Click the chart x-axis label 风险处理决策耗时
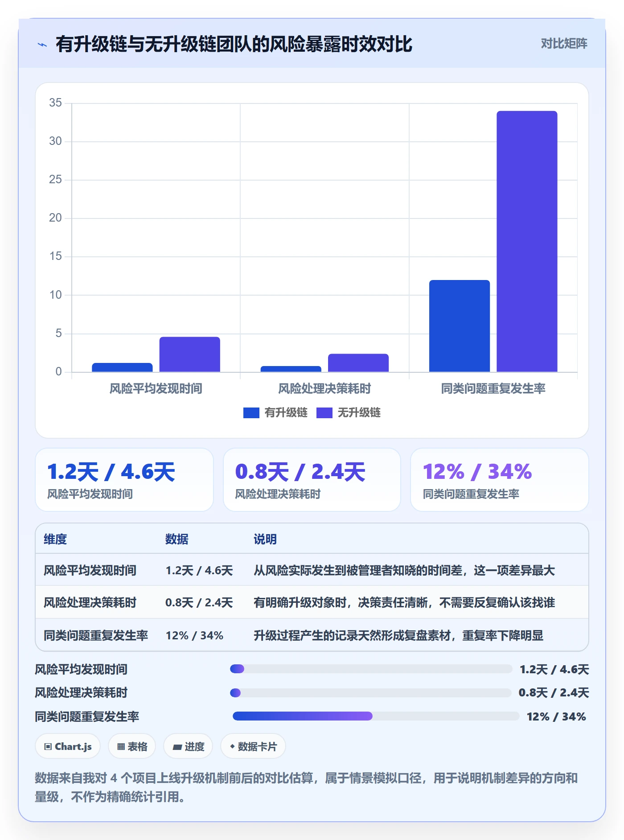The width and height of the screenshot is (624, 840). click(324, 389)
